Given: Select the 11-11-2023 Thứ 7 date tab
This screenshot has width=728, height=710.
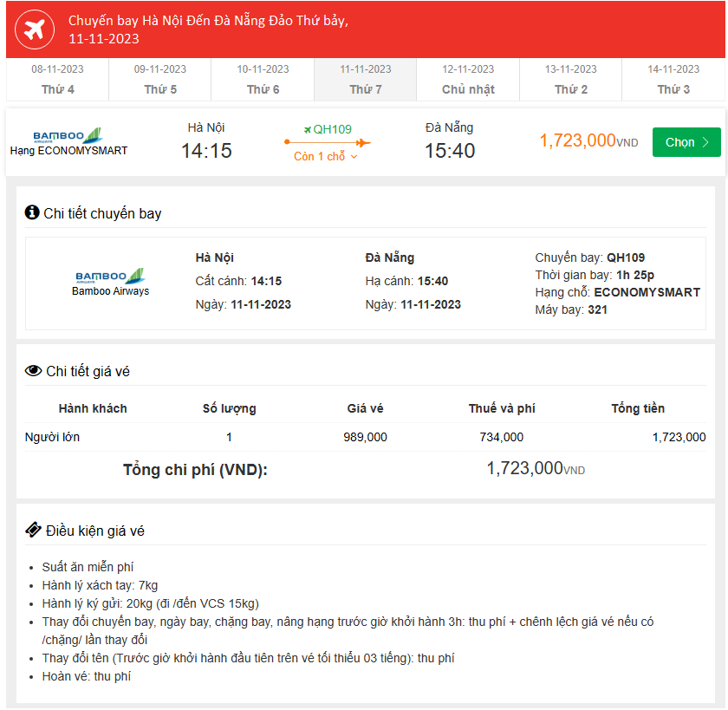Looking at the screenshot, I should pos(366,80).
